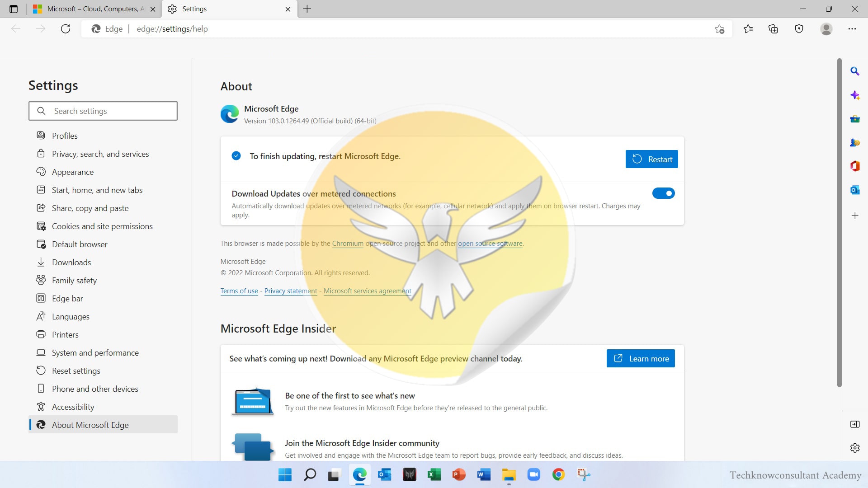This screenshot has width=868, height=488.
Task: Open the tab actions menu button
Action: pos(14,9)
